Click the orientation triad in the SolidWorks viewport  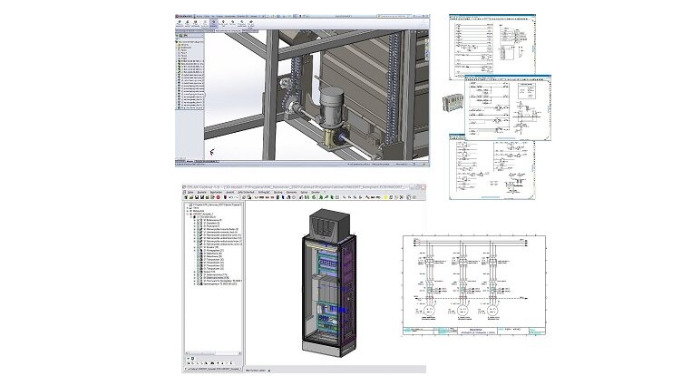tap(212, 152)
